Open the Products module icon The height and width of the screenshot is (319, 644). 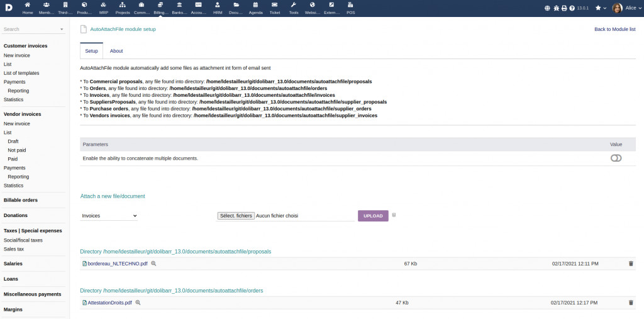click(84, 5)
